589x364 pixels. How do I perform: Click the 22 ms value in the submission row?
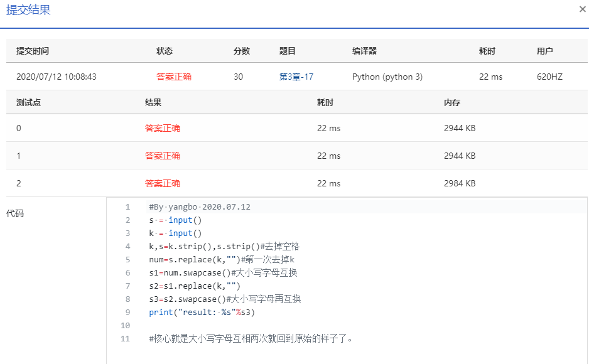click(490, 77)
